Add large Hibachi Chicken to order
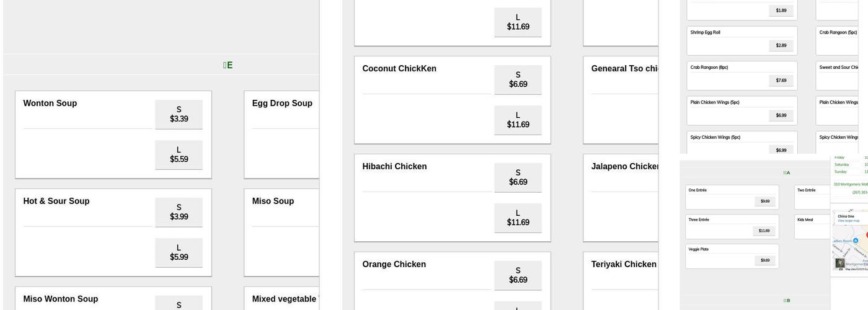Image resolution: width=868 pixels, height=310 pixels. point(518,218)
